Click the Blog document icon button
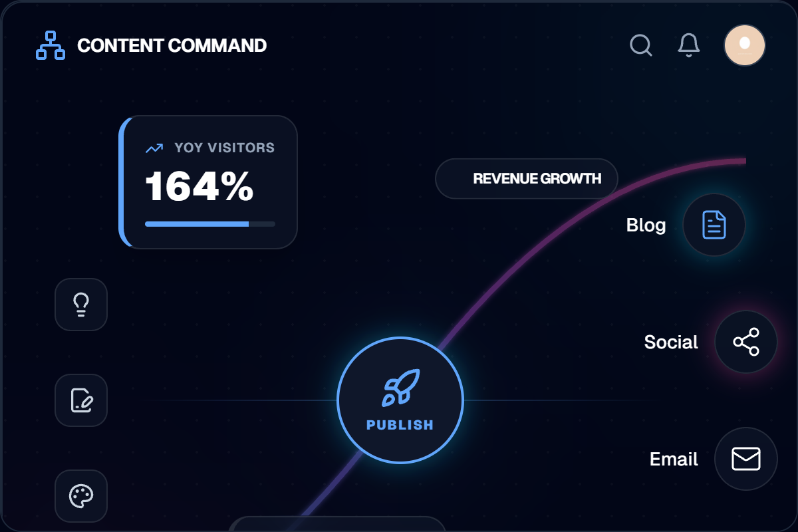The height and width of the screenshot is (532, 798). coord(714,225)
